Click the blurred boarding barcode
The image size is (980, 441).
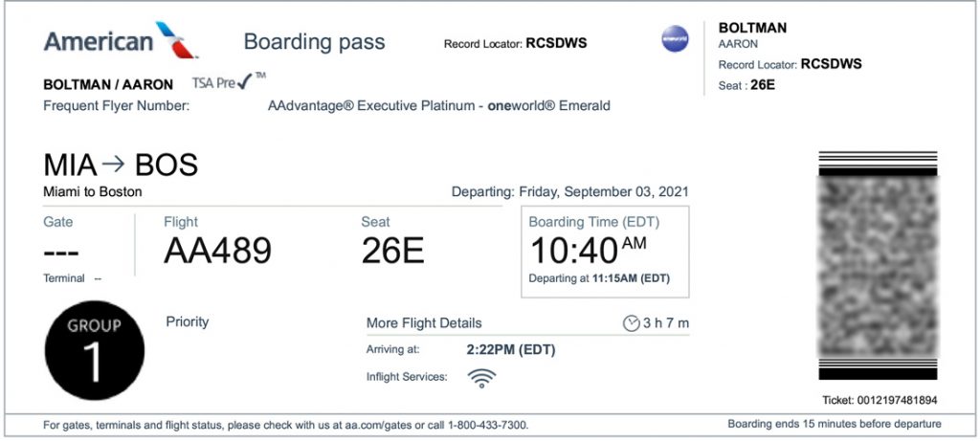[x=879, y=265]
